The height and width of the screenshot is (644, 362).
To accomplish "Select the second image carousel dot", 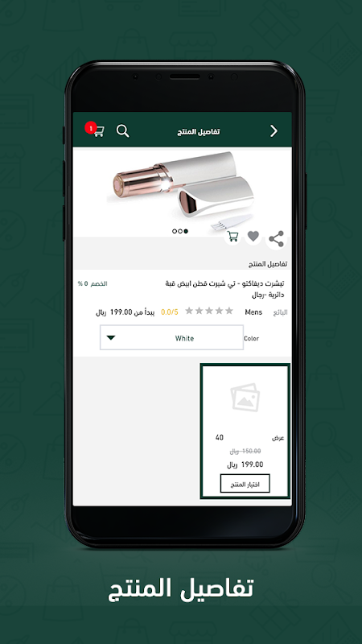I will click(x=180, y=231).
